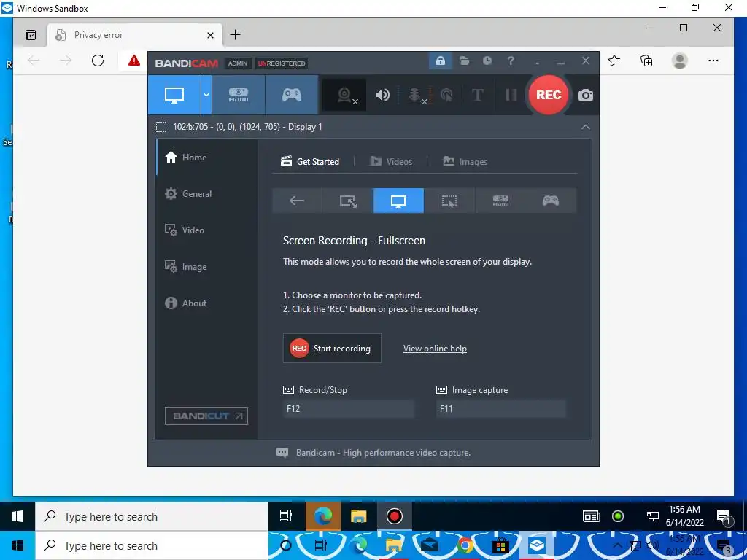Open Bandicam help question mark icon
This screenshot has height=560, width=747.
511,61
